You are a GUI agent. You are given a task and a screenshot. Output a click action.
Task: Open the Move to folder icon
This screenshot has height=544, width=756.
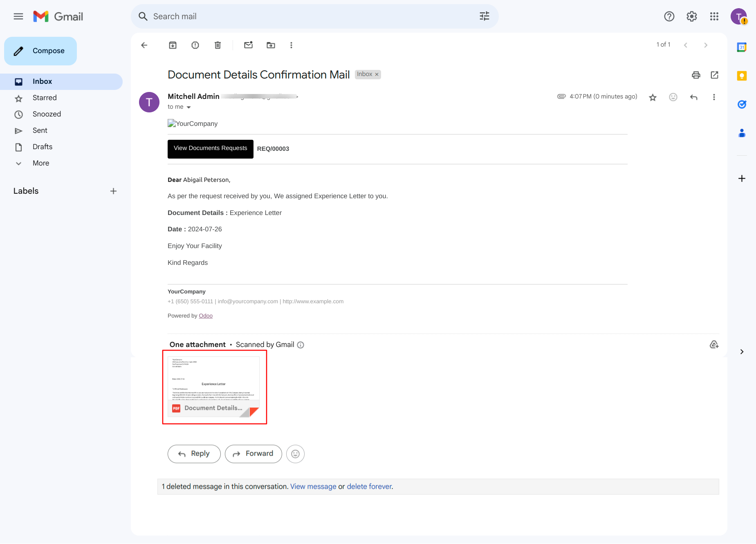271,45
